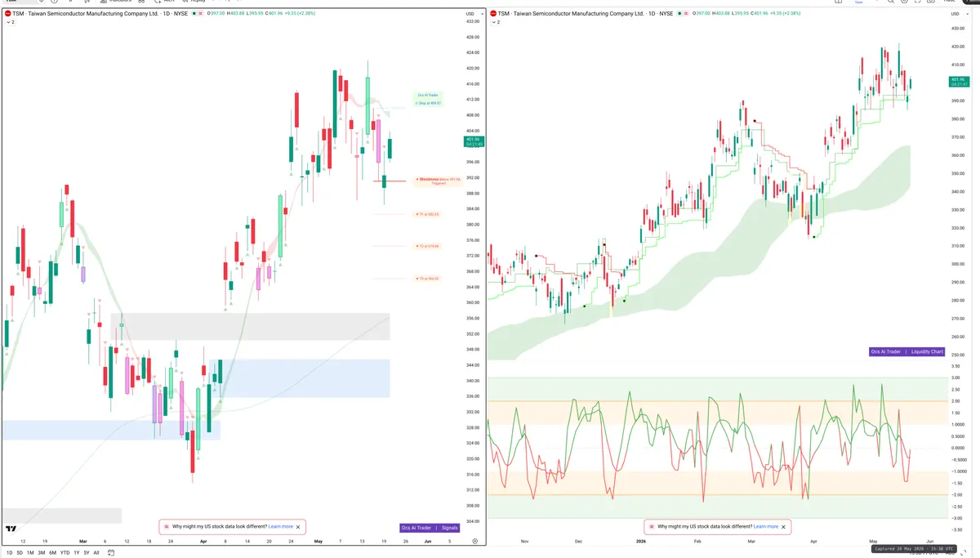Click the Mar label on the left time axis
This screenshot has width=980, height=558.
pyautogui.click(x=82, y=542)
